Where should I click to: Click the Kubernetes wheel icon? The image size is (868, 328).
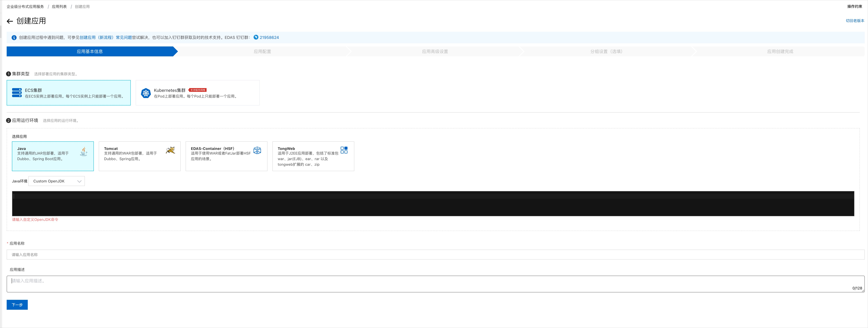146,93
